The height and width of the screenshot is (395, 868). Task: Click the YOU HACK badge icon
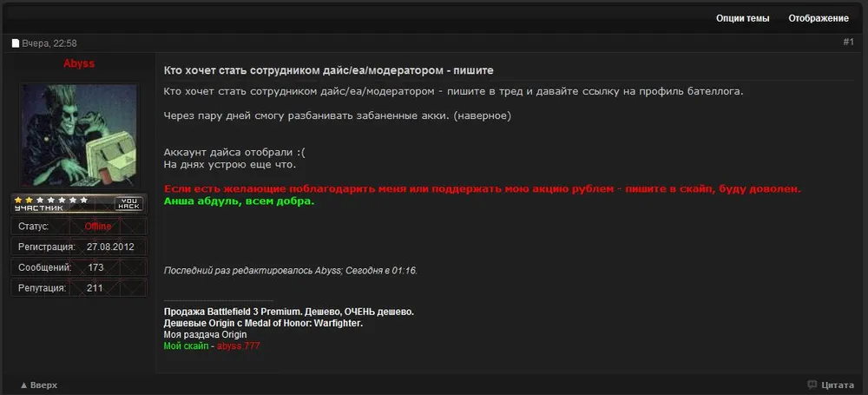click(128, 203)
